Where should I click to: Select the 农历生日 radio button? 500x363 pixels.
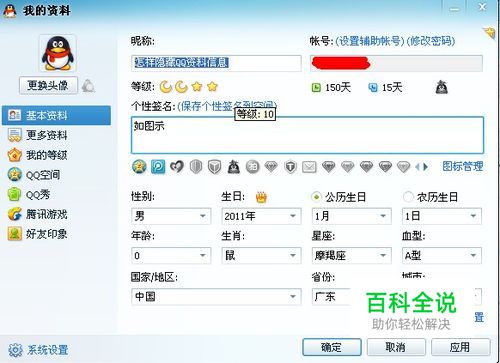tap(408, 197)
